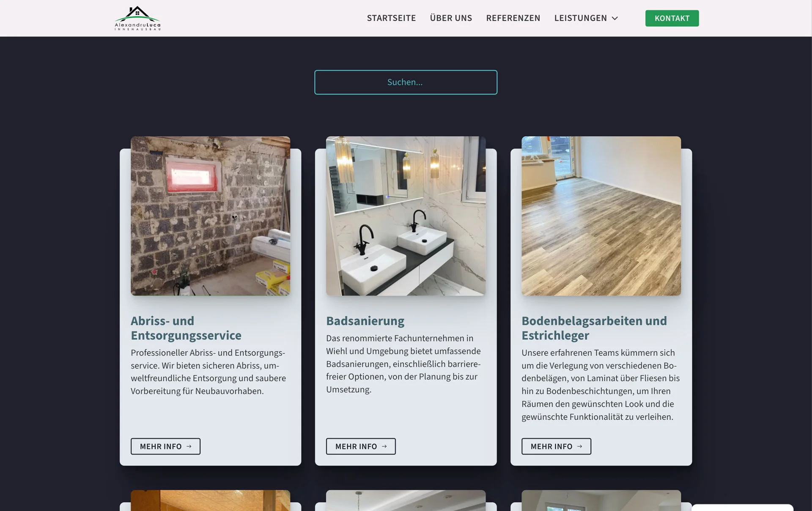Click the Abriss- und Entsorgungsservice heading

coord(186,328)
